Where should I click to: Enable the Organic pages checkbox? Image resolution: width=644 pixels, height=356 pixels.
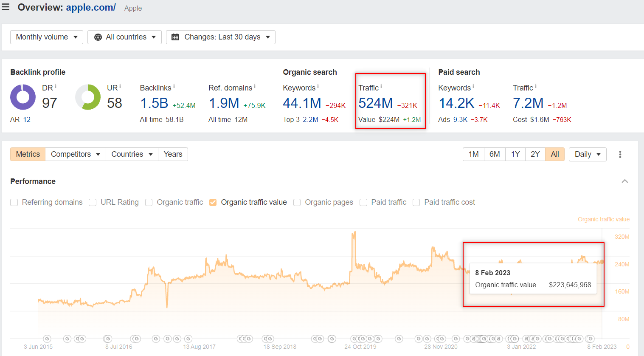(297, 203)
